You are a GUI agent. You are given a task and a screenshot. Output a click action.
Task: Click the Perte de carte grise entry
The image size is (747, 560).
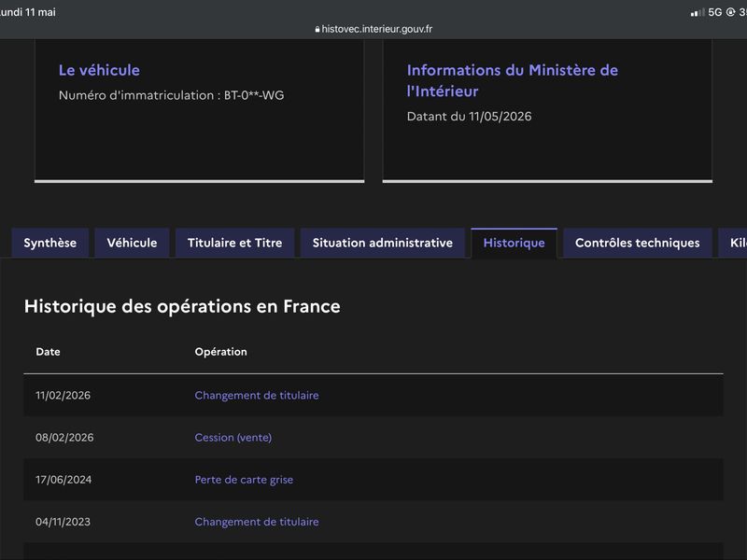tap(244, 480)
